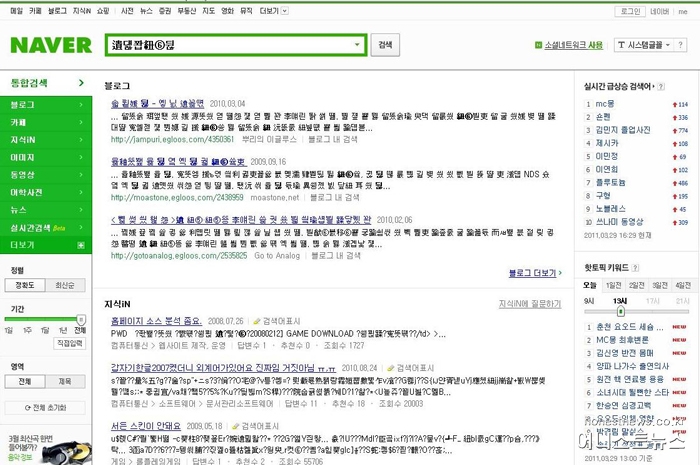This screenshot has height=465, width=700.
Task: Open 지식iN in the top navigation
Action: point(82,11)
